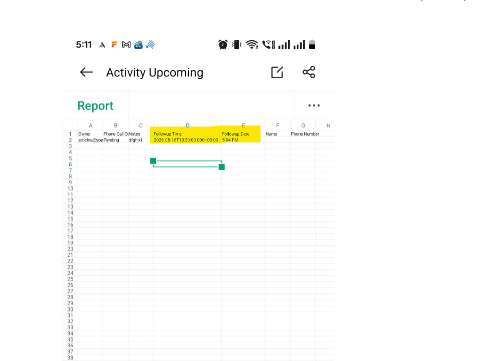Screen dimensions: 495x361
Task: Click the 'Followup Time' header cell
Action: pyautogui.click(x=187, y=134)
